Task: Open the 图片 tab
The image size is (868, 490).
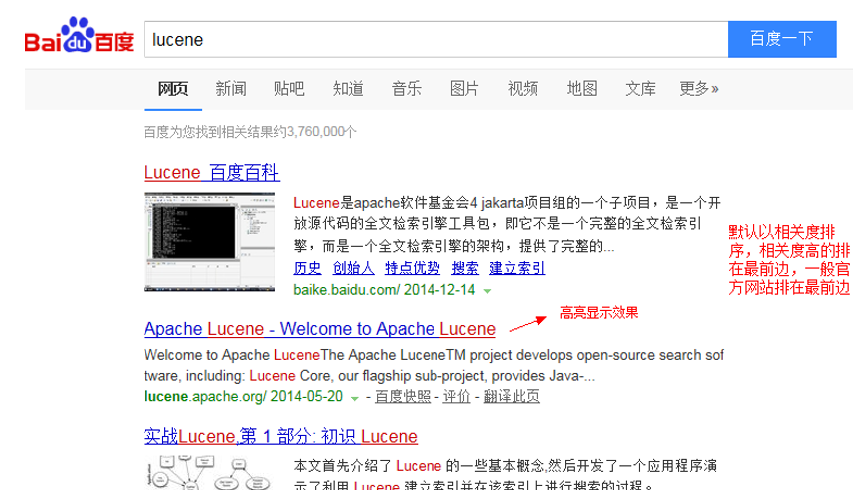Action: [x=464, y=89]
